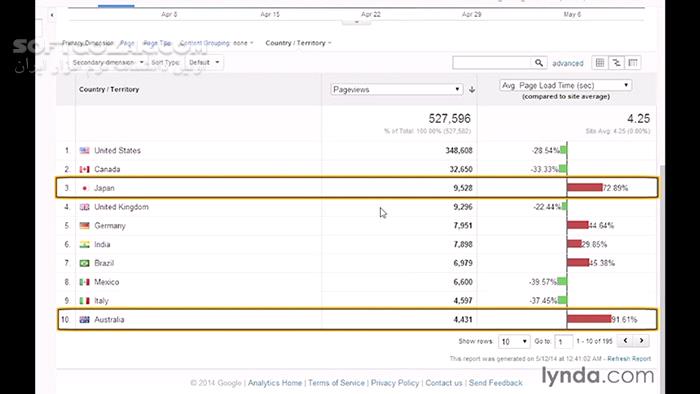This screenshot has width=700, height=394.
Task: Open the Show rows dropdown
Action: [x=514, y=341]
